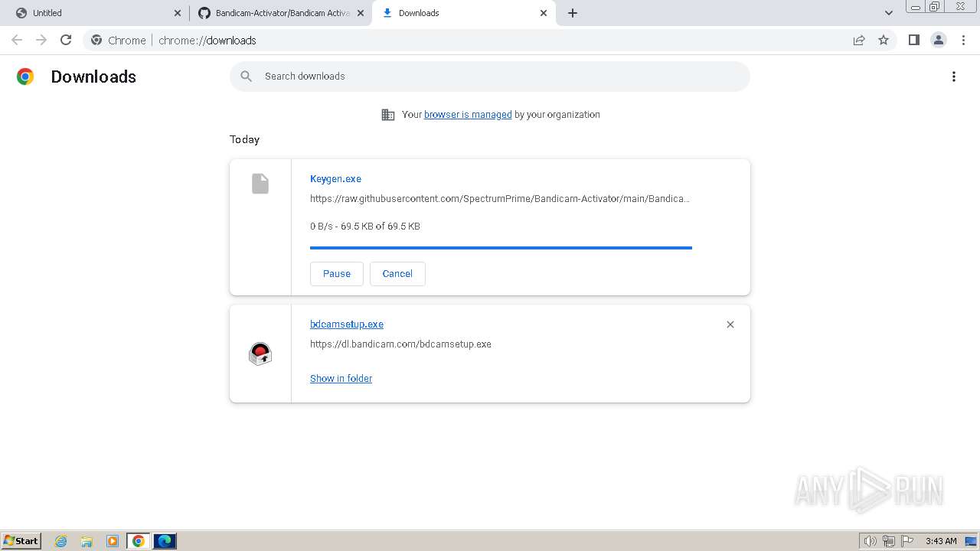Click the Chrome site info icon in address bar
980x551 pixels.
click(96, 40)
